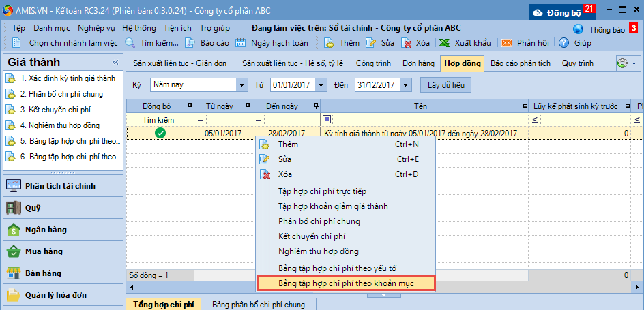Toggle pin on Đến ngày column header
Image resolution: width=644 pixels, height=310 pixels.
pyautogui.click(x=315, y=106)
